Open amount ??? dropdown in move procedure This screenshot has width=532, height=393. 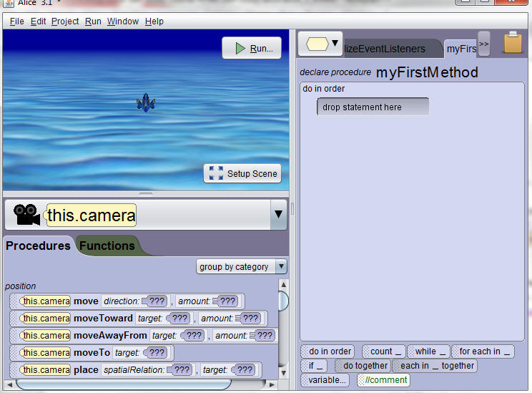click(225, 301)
